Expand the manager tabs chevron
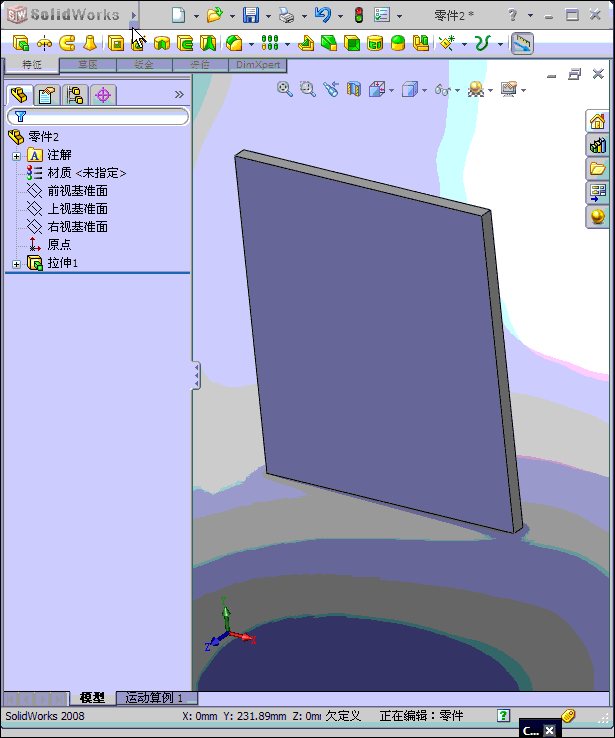Image resolution: width=615 pixels, height=738 pixels. pos(179,95)
